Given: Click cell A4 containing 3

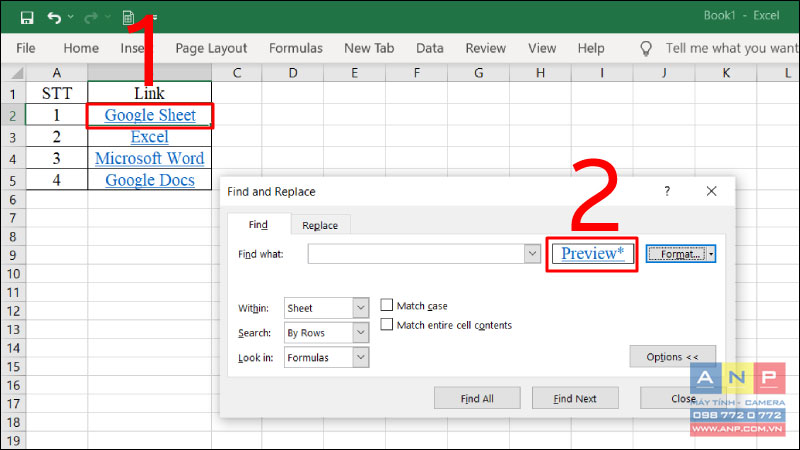Looking at the screenshot, I should (57, 158).
